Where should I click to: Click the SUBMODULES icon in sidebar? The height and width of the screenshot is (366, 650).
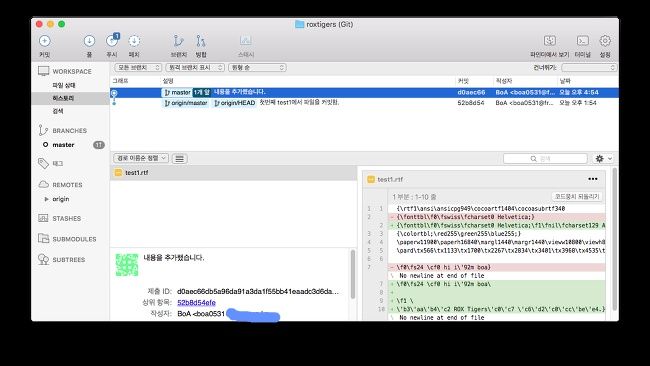[43, 238]
